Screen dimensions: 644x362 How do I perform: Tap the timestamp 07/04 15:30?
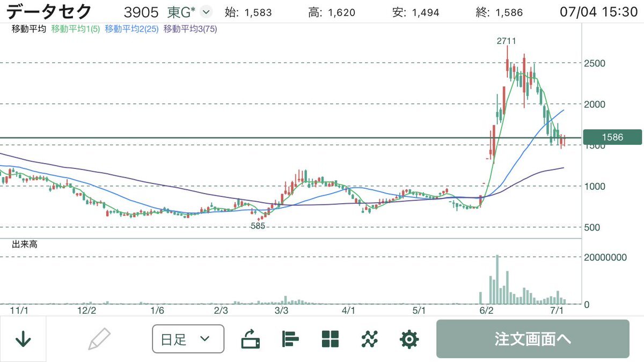[598, 12]
